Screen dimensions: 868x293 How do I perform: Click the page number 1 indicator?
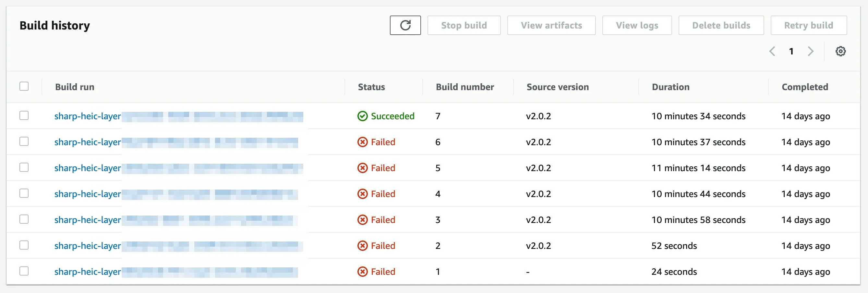click(791, 51)
